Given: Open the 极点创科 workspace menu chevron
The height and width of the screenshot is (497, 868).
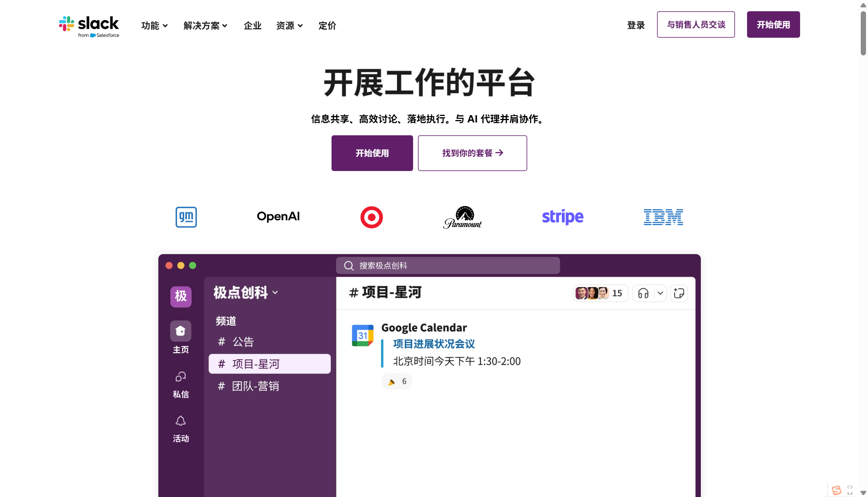Looking at the screenshot, I should [275, 293].
